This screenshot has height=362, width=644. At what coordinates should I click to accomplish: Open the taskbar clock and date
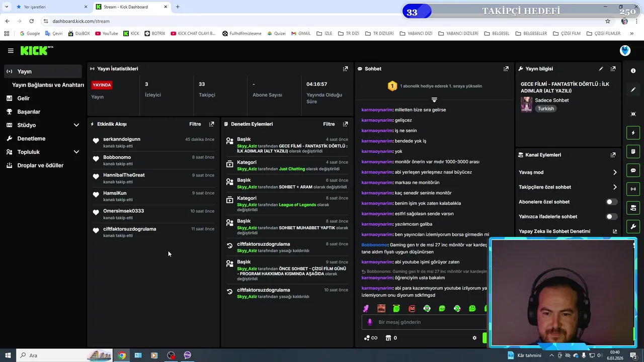coord(615,355)
